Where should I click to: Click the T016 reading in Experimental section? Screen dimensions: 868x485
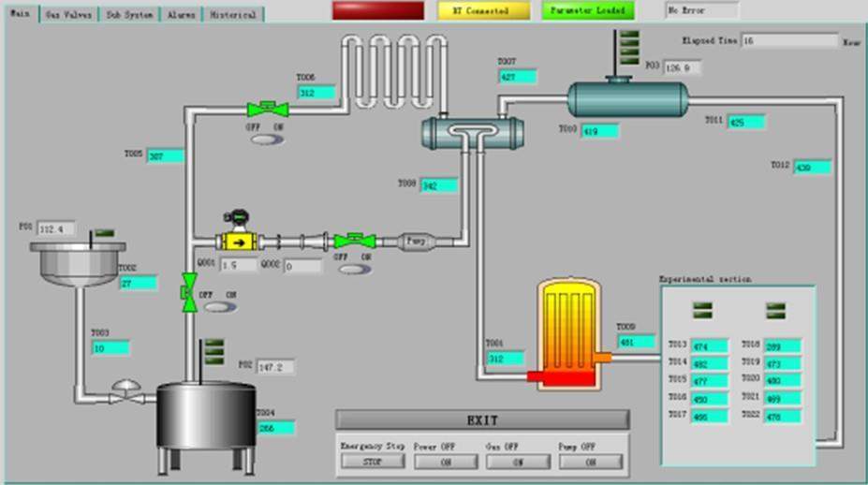(710, 399)
